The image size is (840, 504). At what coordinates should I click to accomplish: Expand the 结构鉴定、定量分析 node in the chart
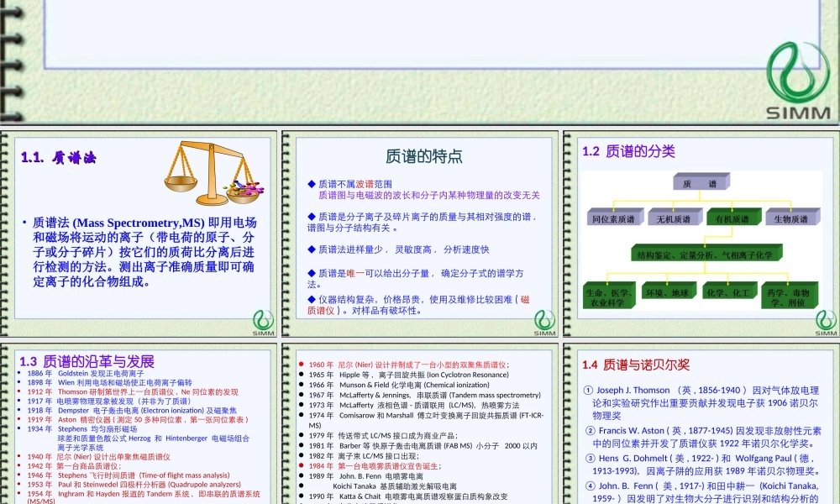(706, 255)
